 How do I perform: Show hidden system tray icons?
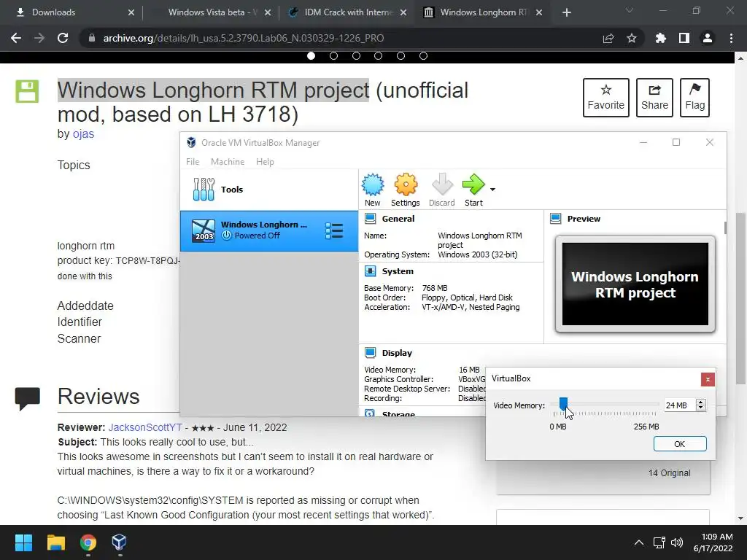[x=639, y=542]
